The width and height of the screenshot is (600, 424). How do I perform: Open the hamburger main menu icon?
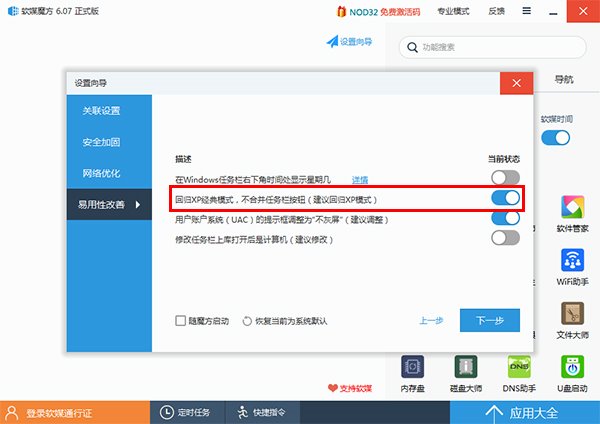527,11
